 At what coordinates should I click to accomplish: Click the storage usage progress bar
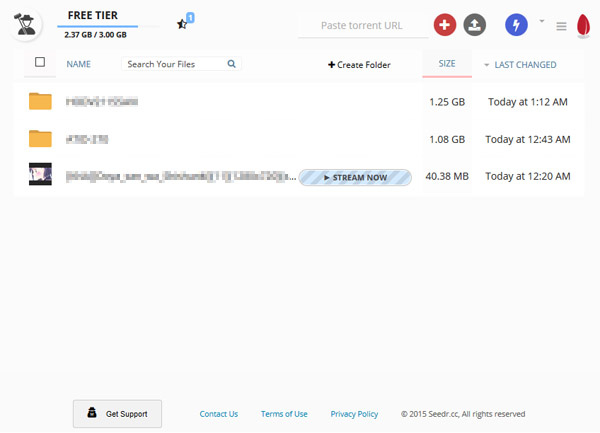[x=100, y=26]
